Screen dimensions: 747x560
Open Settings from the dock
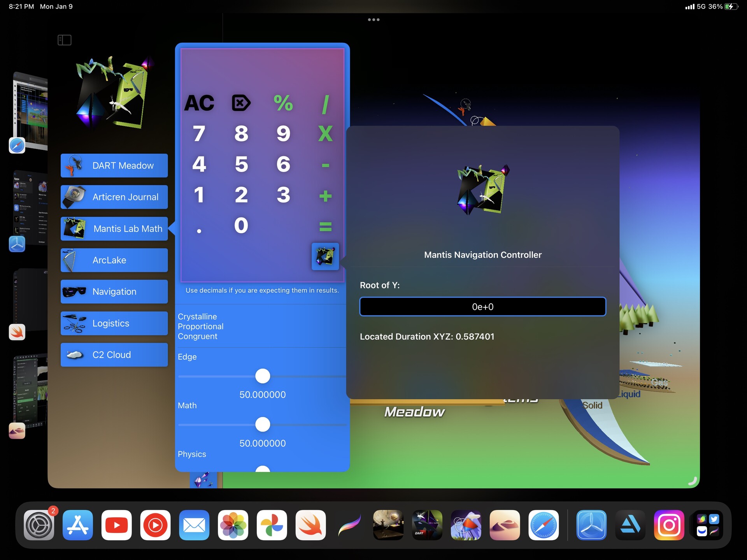pos(39,525)
